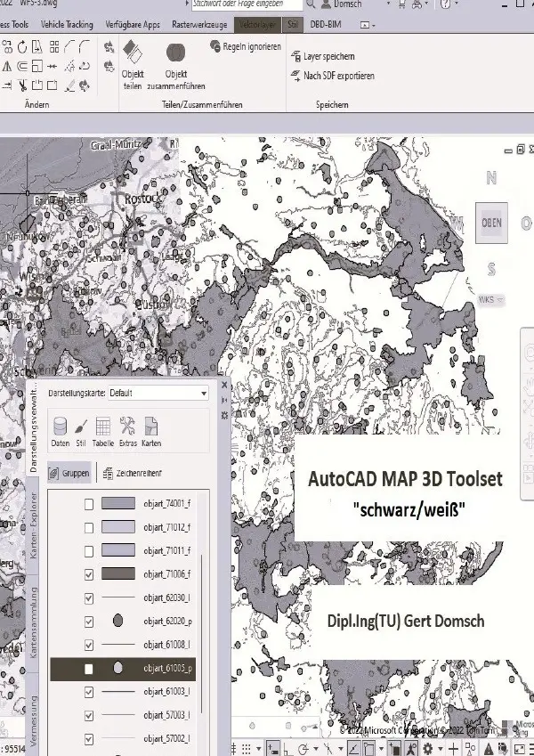This screenshot has height=756, width=534.
Task: Click the display manager panel settings gear icon
Action: 224,415
